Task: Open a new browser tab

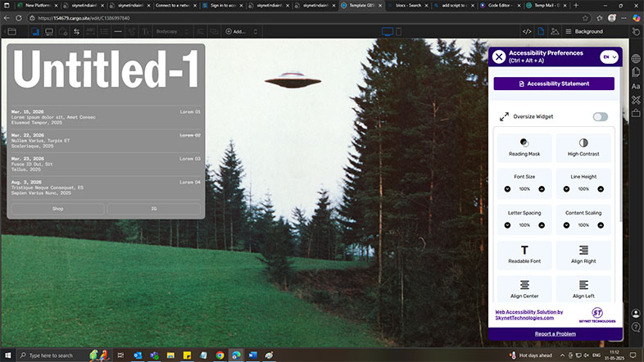Action: (x=576, y=6)
